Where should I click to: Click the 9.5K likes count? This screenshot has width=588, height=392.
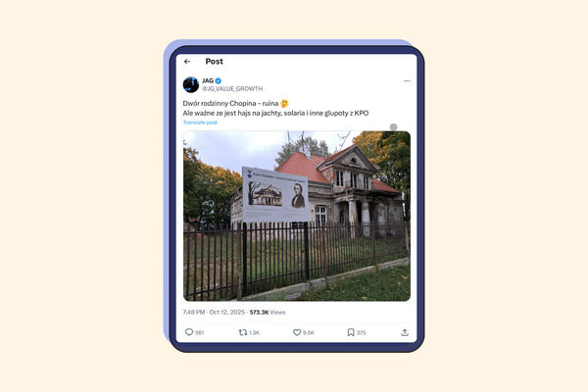point(309,333)
